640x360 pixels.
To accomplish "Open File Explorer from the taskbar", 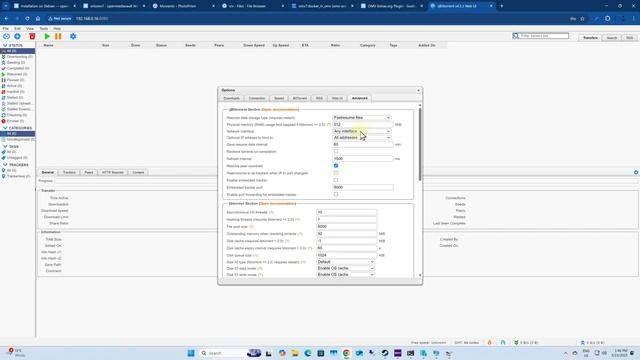I will (x=295, y=353).
